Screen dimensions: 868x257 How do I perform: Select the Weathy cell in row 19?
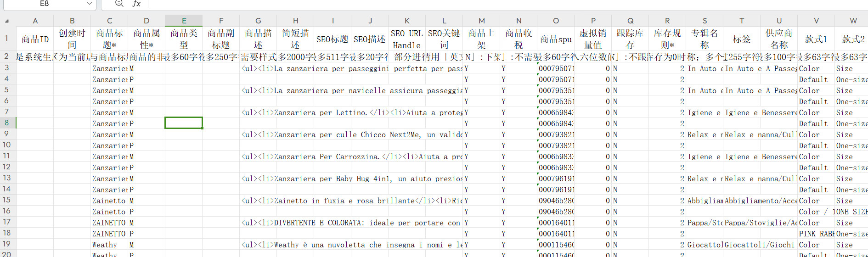coord(109,245)
